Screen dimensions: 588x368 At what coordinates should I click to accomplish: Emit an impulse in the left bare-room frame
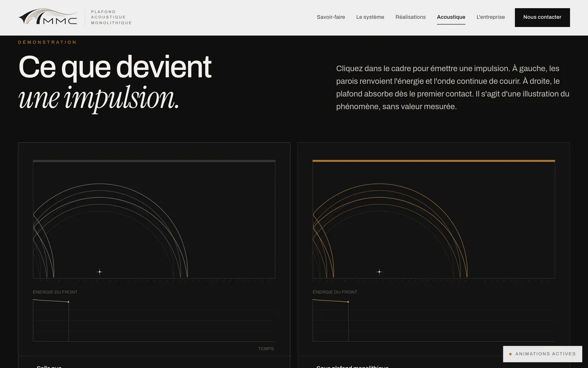coord(154,219)
